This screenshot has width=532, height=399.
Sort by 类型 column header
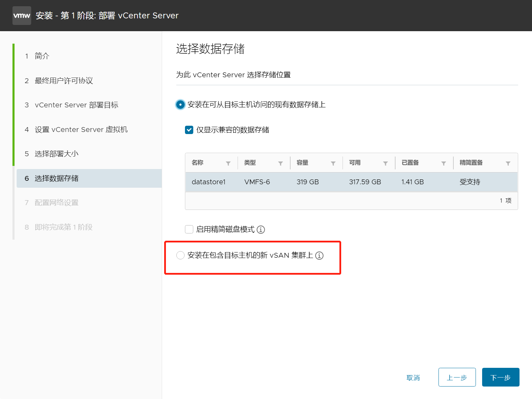click(250, 163)
